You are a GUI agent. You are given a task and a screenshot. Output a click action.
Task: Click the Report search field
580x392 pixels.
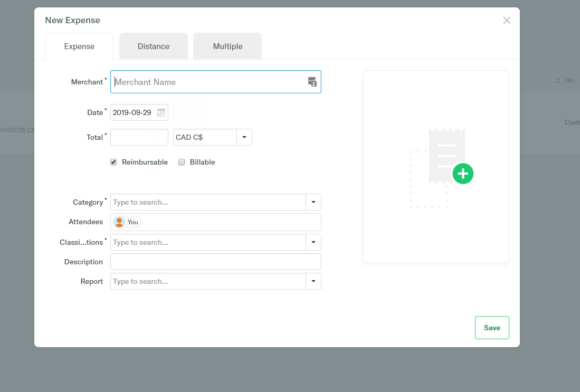click(x=208, y=281)
